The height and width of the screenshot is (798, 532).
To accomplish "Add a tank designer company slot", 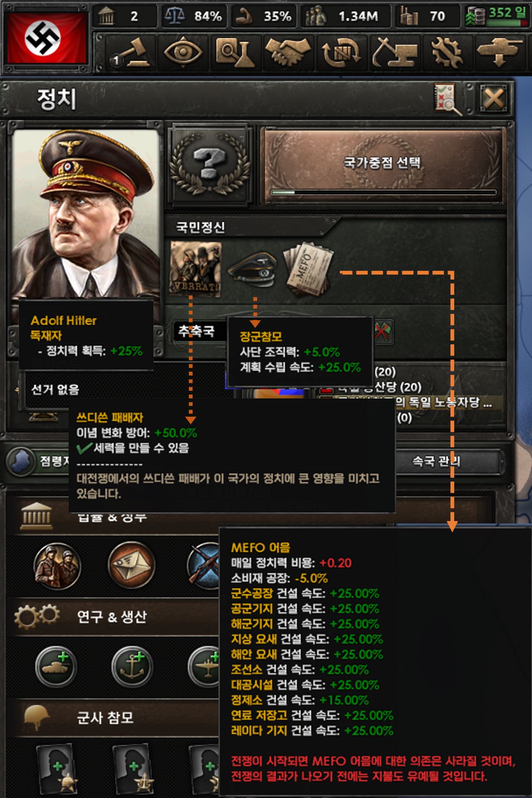I will (56, 667).
